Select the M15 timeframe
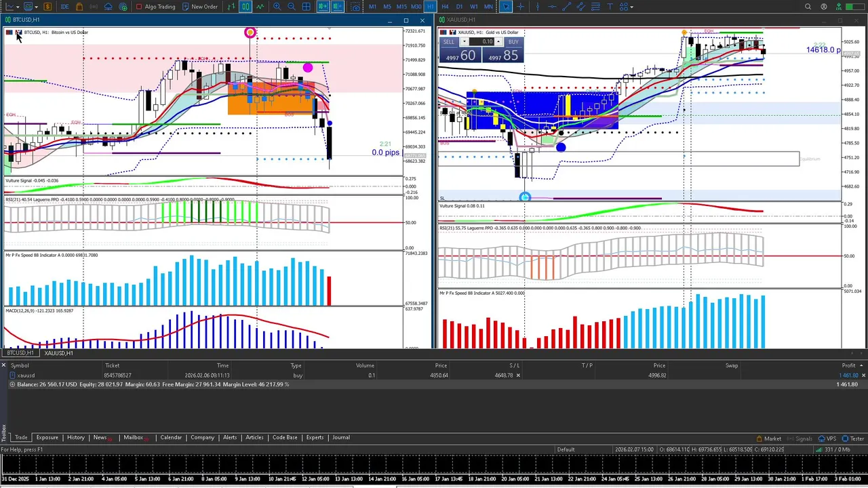The width and height of the screenshot is (868, 488). (401, 7)
